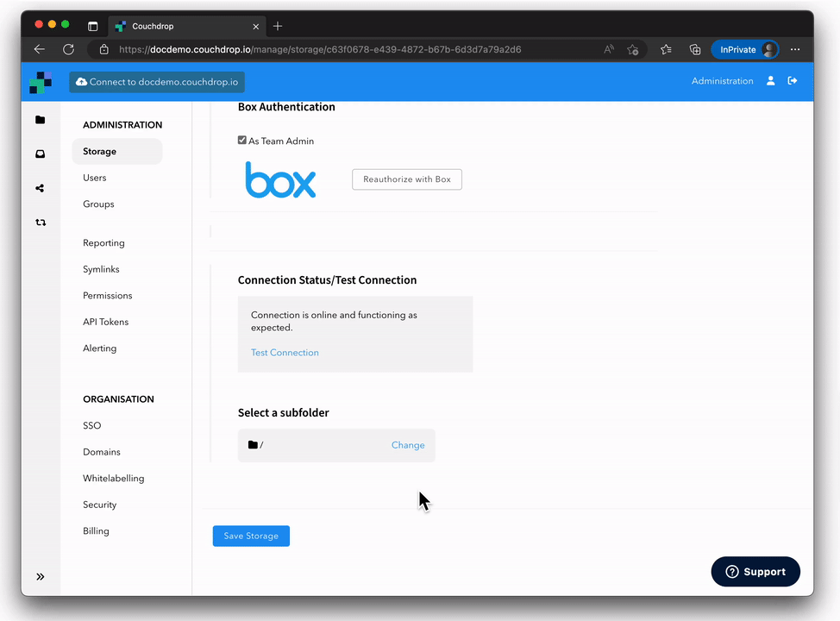Go back with the browser back arrow
The width and height of the screenshot is (840, 621).
[x=39, y=49]
